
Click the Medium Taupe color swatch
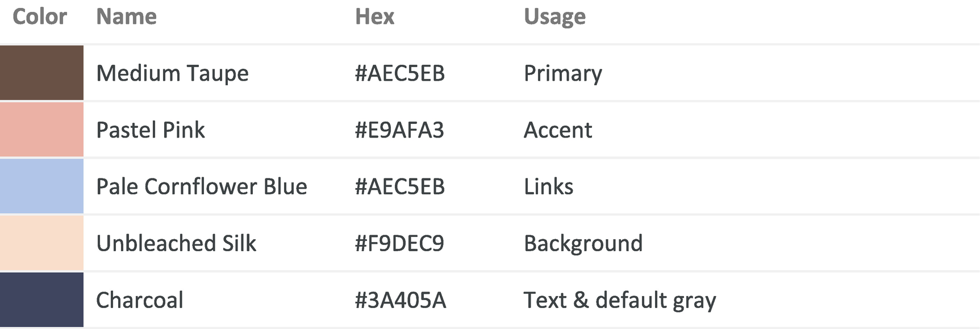point(41,73)
